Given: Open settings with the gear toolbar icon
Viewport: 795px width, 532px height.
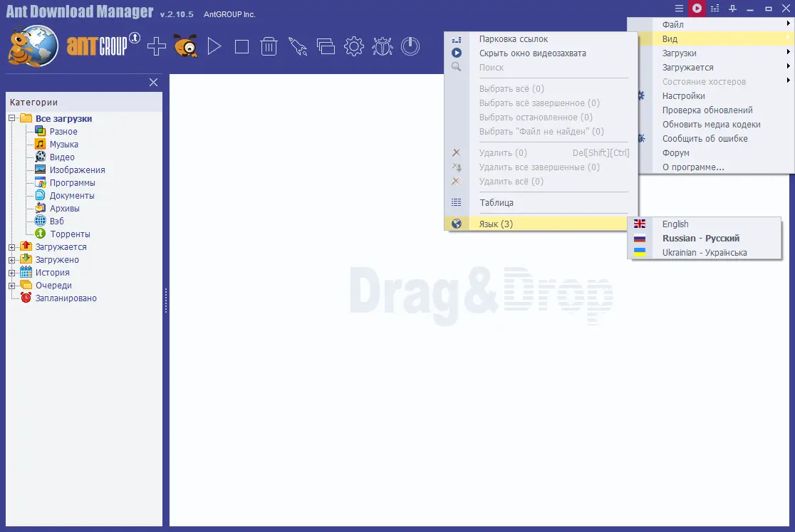Looking at the screenshot, I should click(354, 46).
